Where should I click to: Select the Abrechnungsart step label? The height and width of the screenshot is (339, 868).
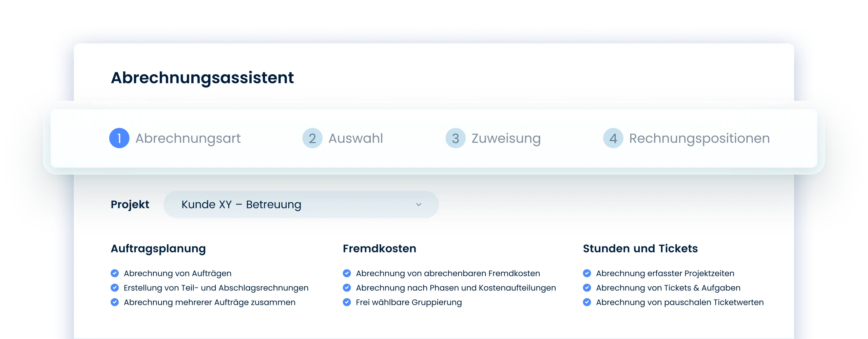point(188,138)
